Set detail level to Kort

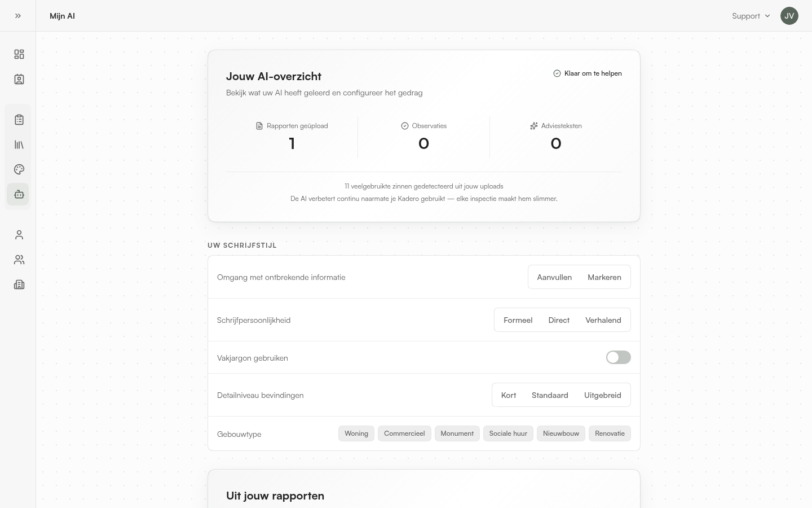click(x=509, y=395)
